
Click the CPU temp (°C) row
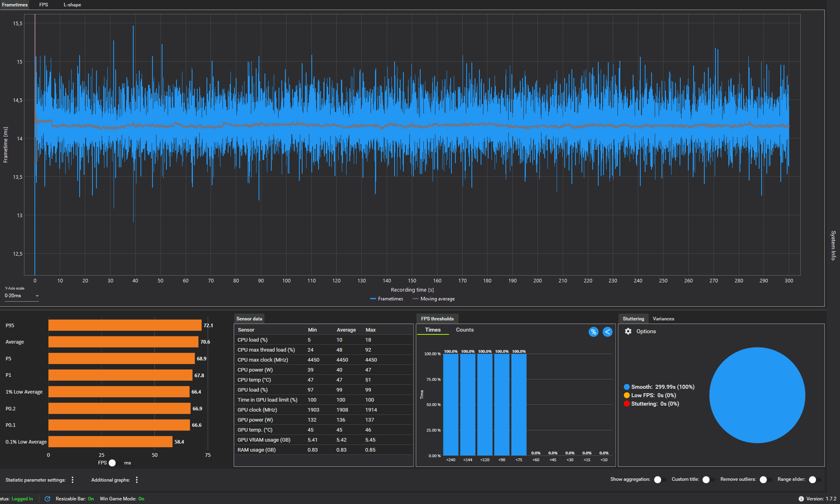pyautogui.click(x=323, y=380)
